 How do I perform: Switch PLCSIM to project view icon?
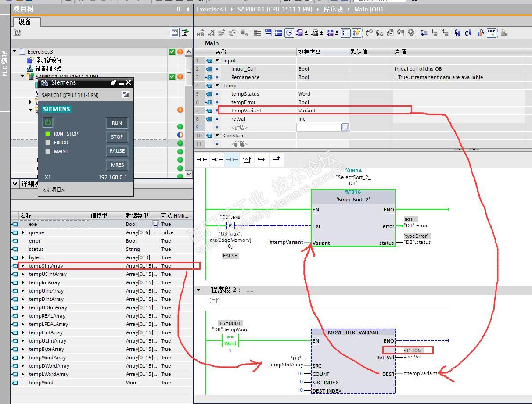tap(126, 95)
